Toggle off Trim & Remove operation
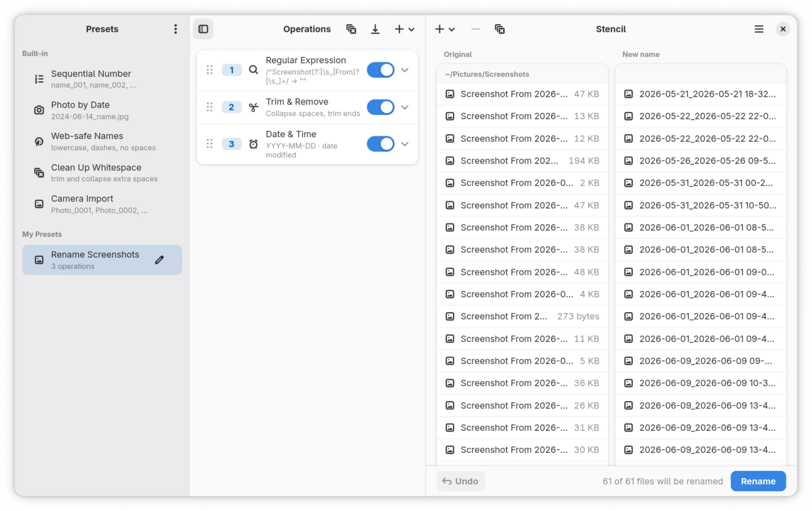The height and width of the screenshot is (511, 812). point(380,107)
